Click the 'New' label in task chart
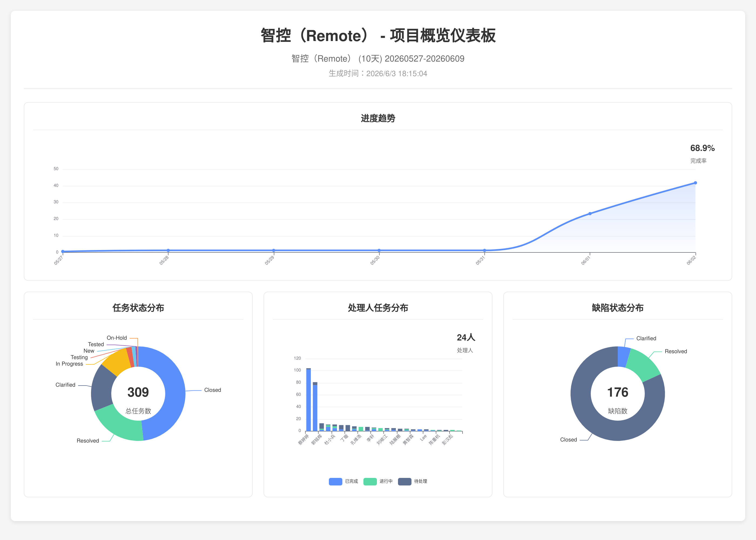The height and width of the screenshot is (540, 756). click(x=89, y=351)
